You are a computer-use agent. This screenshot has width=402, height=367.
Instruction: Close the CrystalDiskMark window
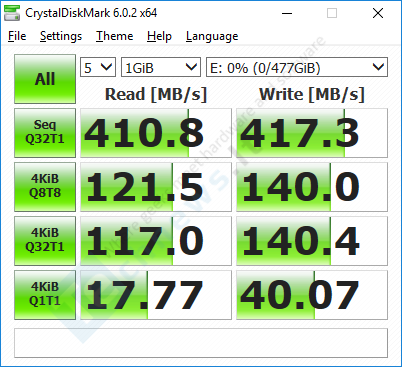tap(378, 13)
